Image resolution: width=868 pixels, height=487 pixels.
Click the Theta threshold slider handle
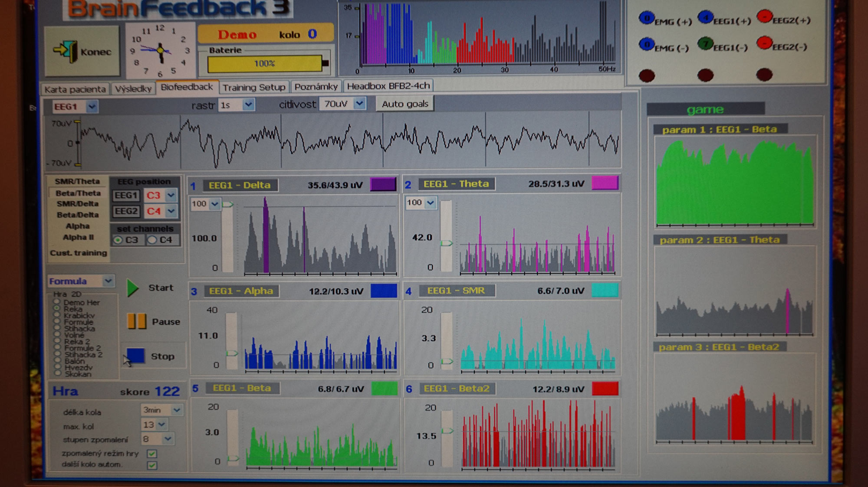tap(446, 243)
